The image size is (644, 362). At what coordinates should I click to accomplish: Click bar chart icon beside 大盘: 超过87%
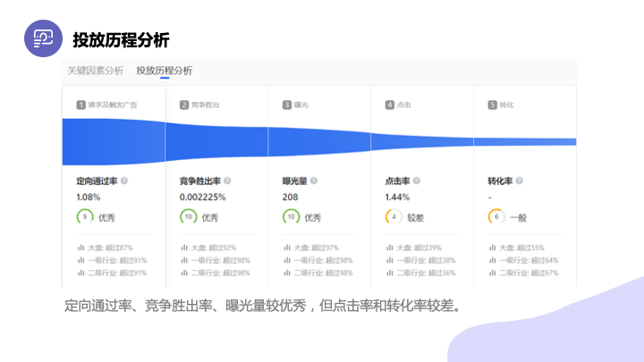[80, 248]
